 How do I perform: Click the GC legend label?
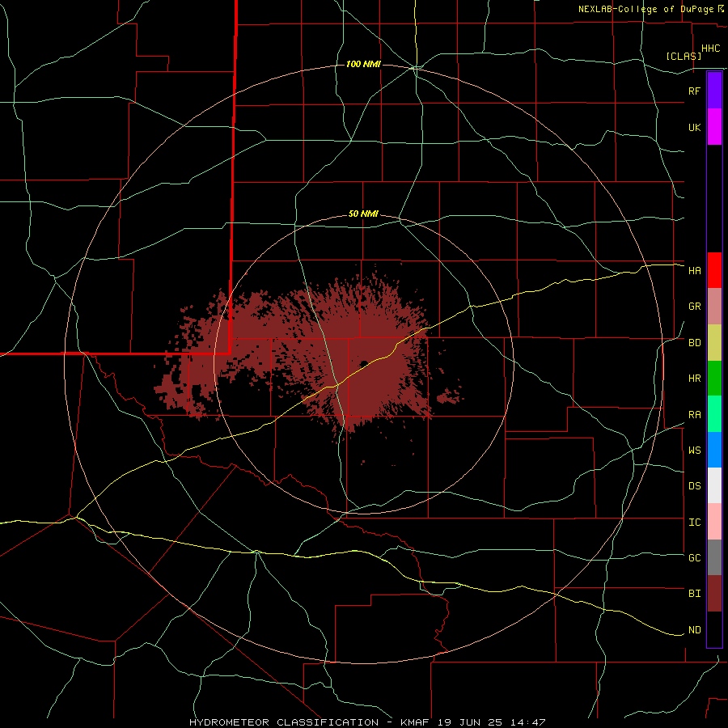click(x=694, y=557)
